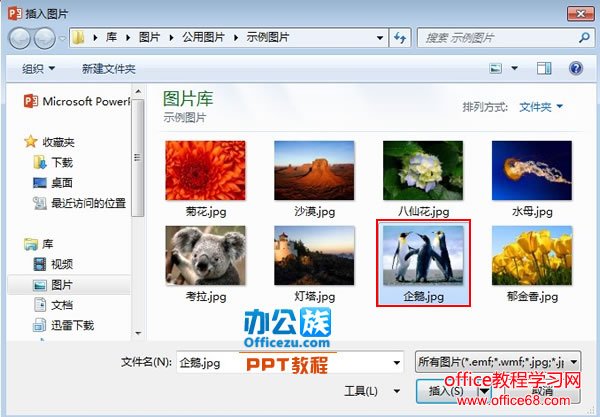600x417 pixels.
Task: Click the magnifier search icon
Action: (584, 37)
